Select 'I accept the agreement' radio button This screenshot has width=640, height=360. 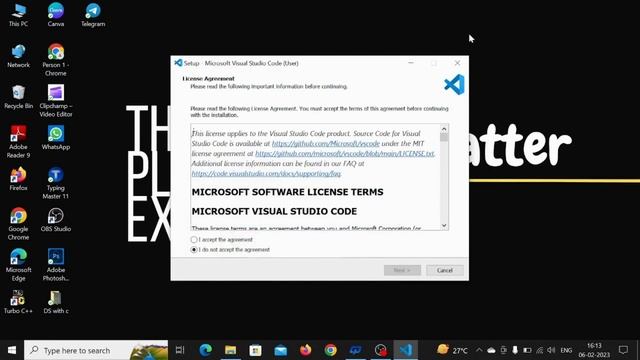[194, 240]
